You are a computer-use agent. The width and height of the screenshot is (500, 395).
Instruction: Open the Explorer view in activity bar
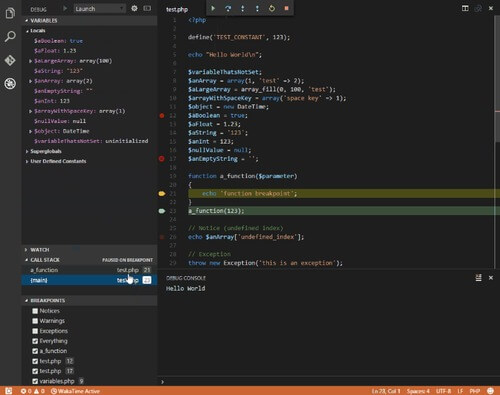10,13
